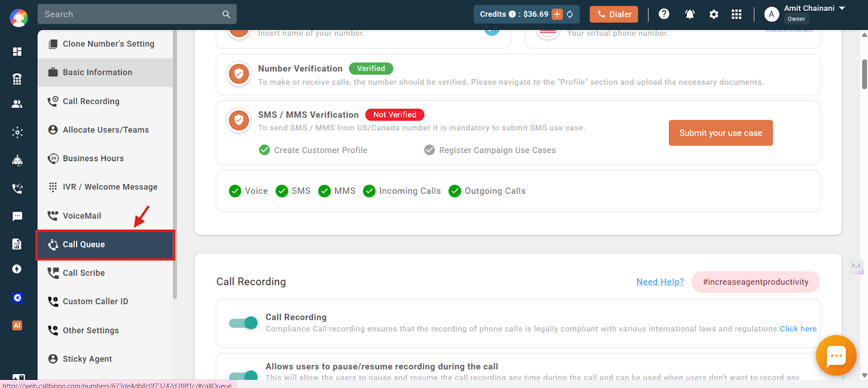Go to Call Recording in side menu

[x=105, y=101]
